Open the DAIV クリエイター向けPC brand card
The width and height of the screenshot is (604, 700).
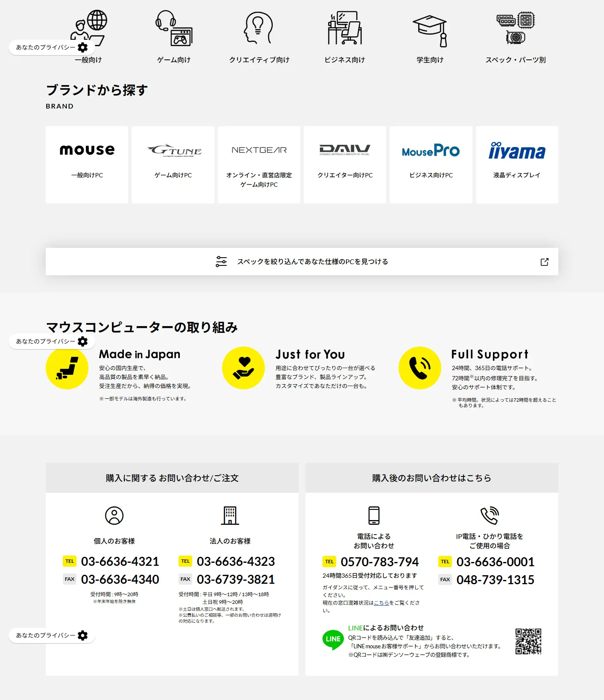[x=345, y=165]
